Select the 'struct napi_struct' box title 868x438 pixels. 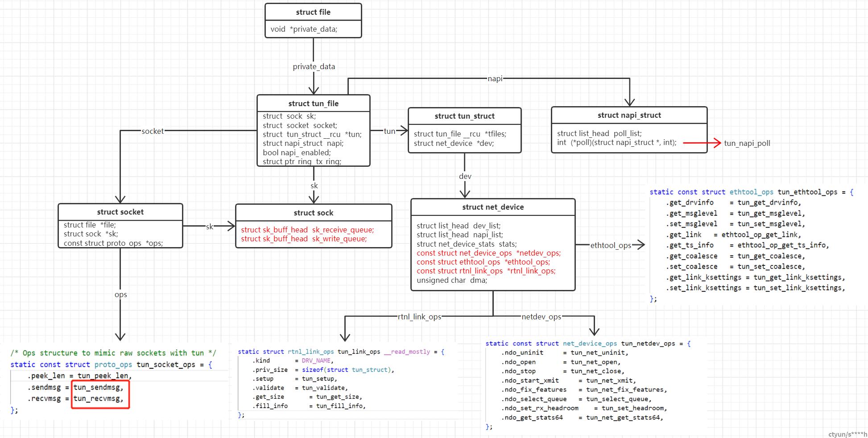(x=629, y=115)
